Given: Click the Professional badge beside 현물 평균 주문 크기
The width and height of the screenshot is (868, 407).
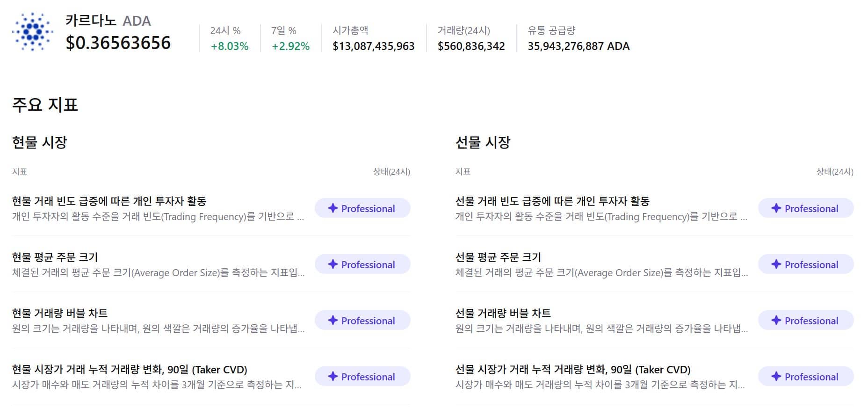Looking at the screenshot, I should point(362,264).
